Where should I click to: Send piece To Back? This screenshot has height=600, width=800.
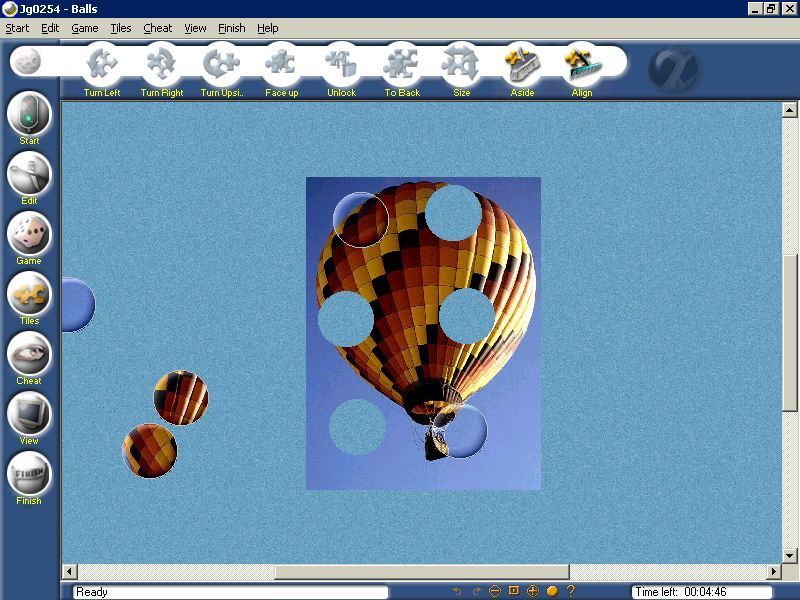coord(402,64)
